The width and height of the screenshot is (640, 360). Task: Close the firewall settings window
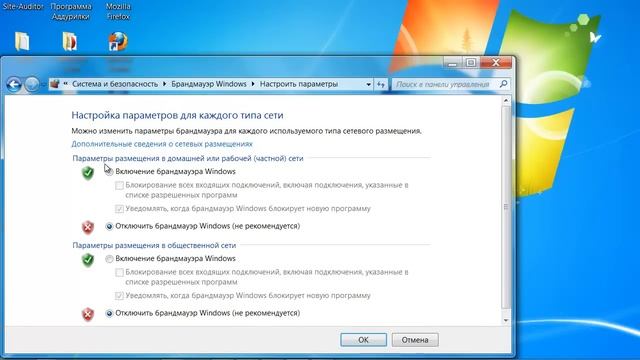point(496,63)
